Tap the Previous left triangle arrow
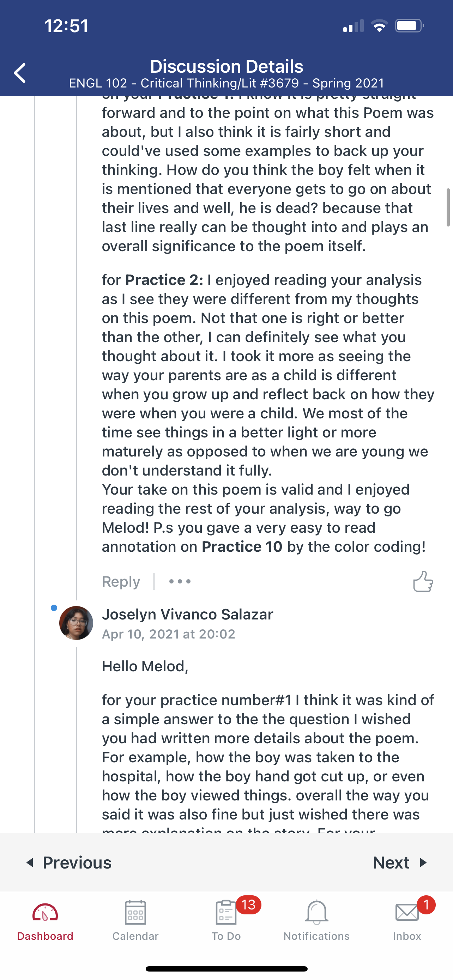The width and height of the screenshot is (453, 980). [30, 863]
